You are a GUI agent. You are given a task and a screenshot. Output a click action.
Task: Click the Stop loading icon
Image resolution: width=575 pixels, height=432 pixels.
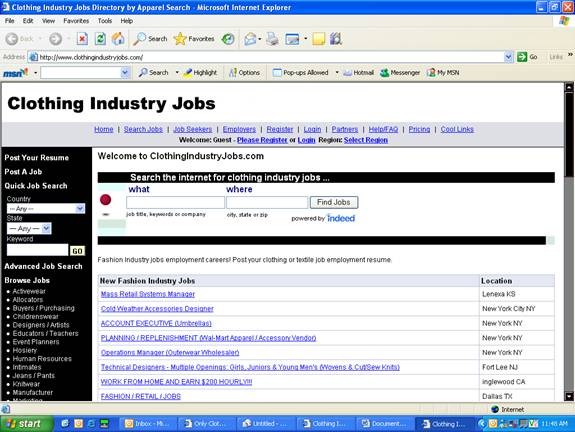coord(82,39)
